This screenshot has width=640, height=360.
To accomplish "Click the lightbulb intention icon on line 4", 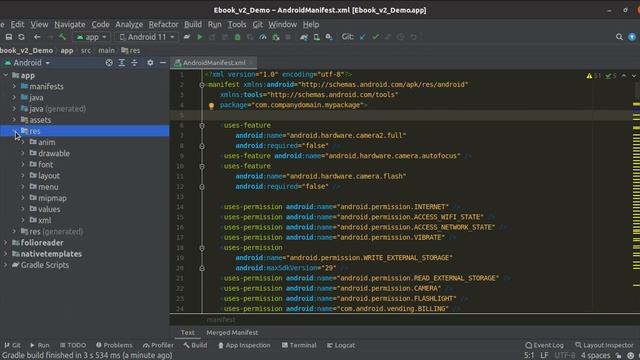I will [x=211, y=106].
